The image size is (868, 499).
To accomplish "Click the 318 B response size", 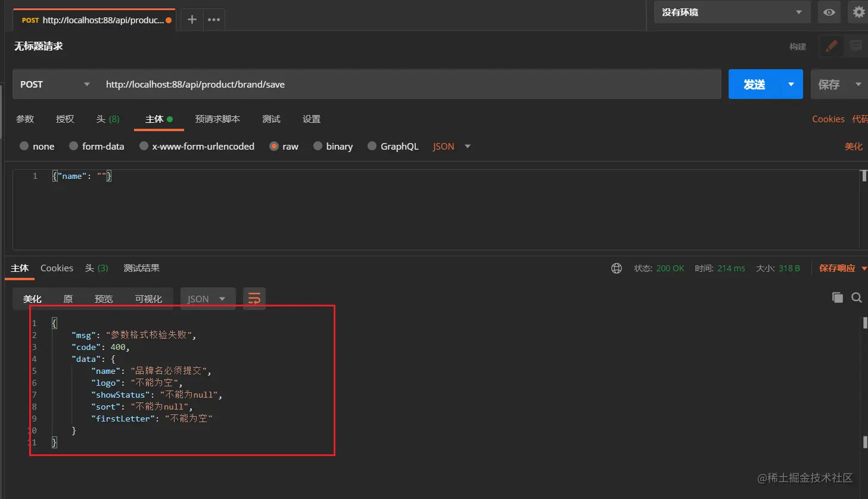I will (x=789, y=268).
